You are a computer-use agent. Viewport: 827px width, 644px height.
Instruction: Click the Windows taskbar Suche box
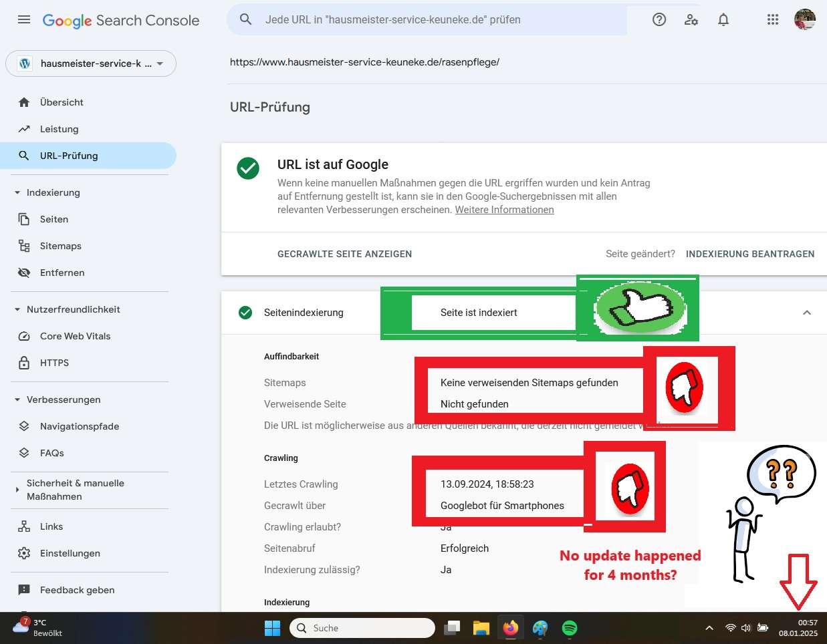coord(362,628)
